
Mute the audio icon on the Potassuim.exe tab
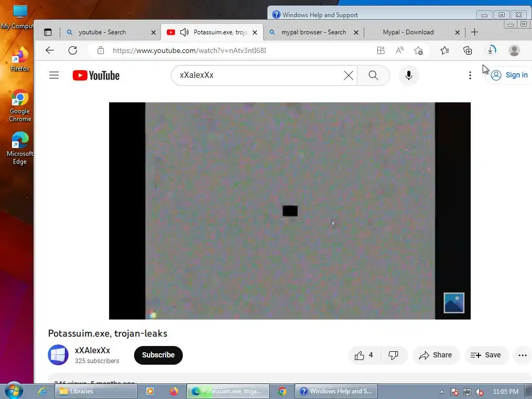[184, 32]
